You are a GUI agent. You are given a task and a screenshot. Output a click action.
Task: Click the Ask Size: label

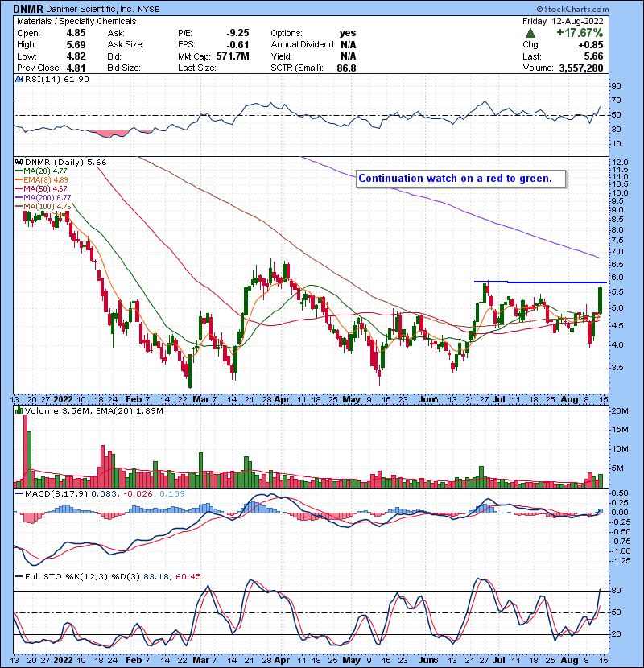click(x=126, y=44)
